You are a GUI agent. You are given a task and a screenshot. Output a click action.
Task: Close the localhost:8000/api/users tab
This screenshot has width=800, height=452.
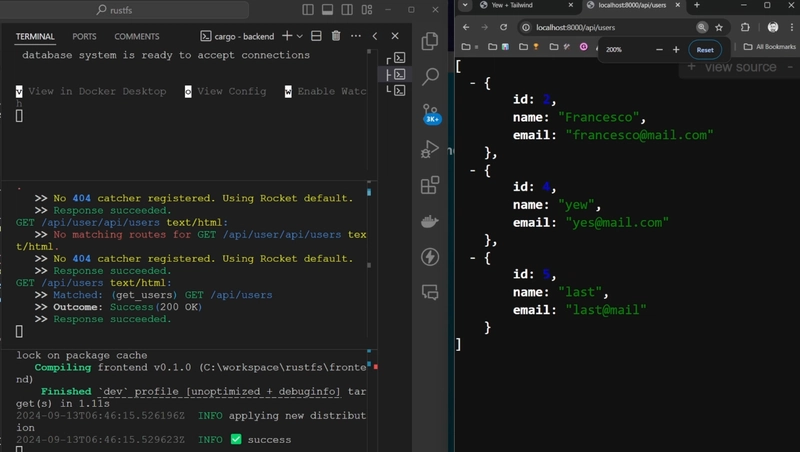pyautogui.click(x=678, y=5)
